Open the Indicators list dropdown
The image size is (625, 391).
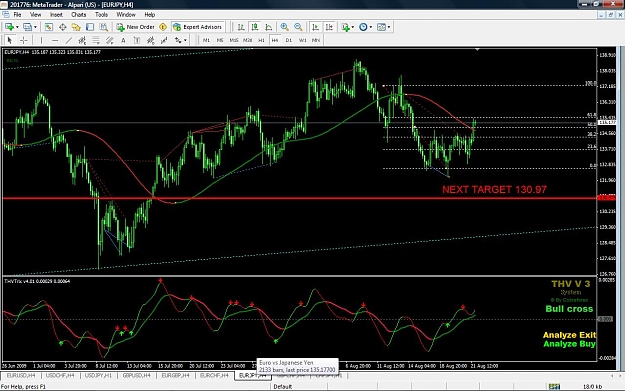348,27
